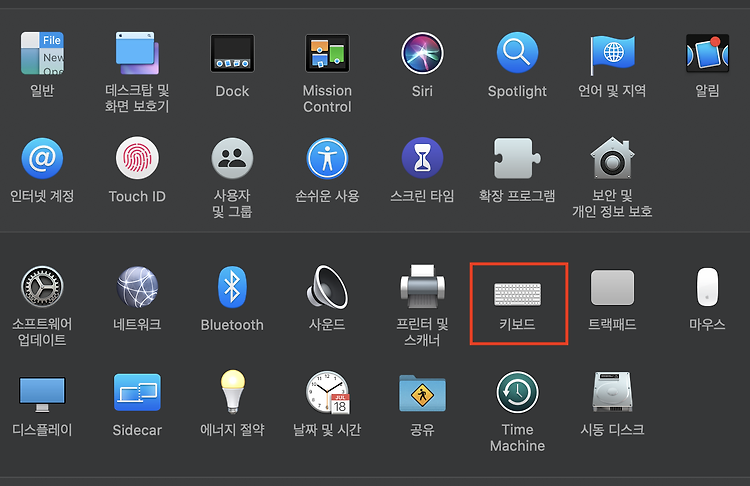Open the Dock preferences icon
This screenshot has height=486, width=750.
[x=232, y=53]
